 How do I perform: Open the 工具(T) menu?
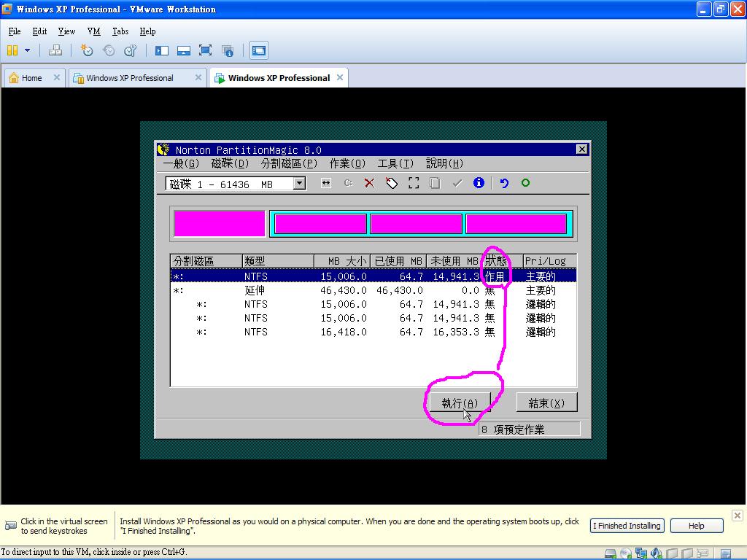pos(395,164)
